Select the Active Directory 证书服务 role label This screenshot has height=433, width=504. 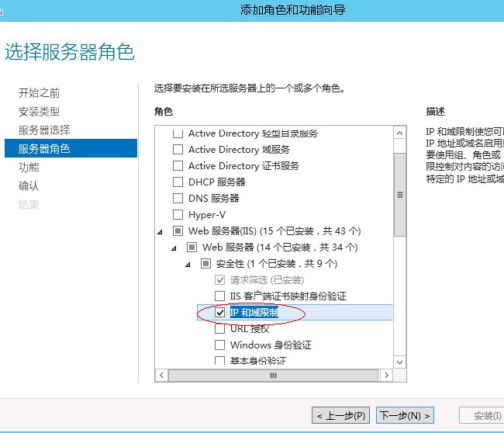click(243, 166)
